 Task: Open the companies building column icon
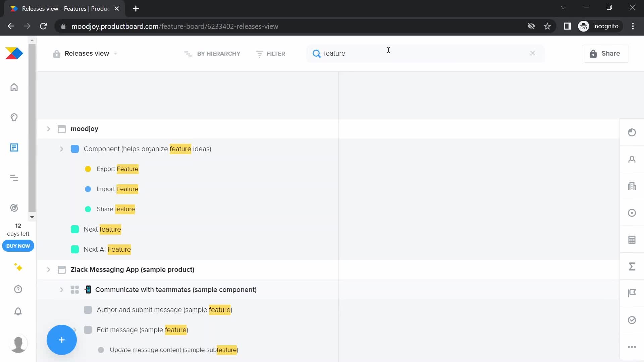tap(632, 186)
